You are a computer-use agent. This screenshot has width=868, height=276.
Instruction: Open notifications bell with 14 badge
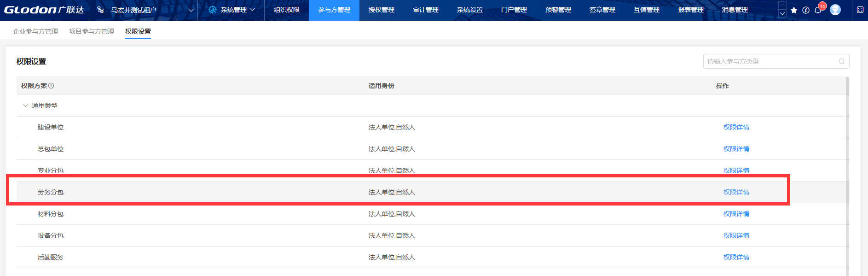pos(818,10)
